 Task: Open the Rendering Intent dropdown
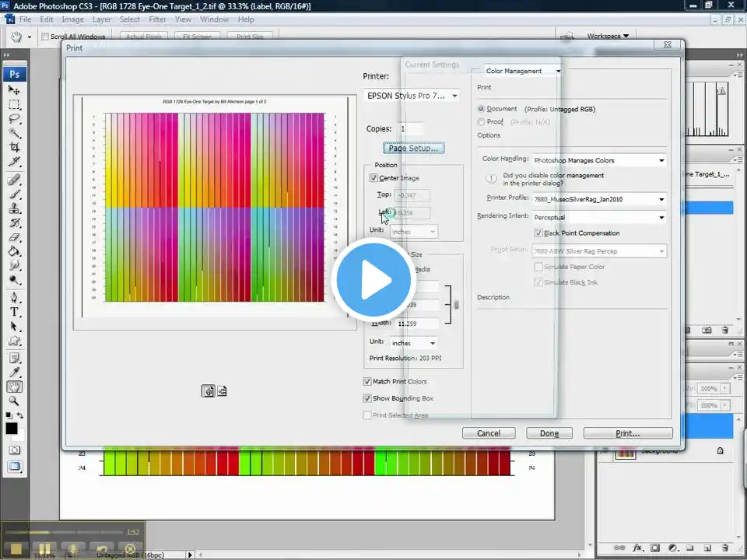(599, 217)
